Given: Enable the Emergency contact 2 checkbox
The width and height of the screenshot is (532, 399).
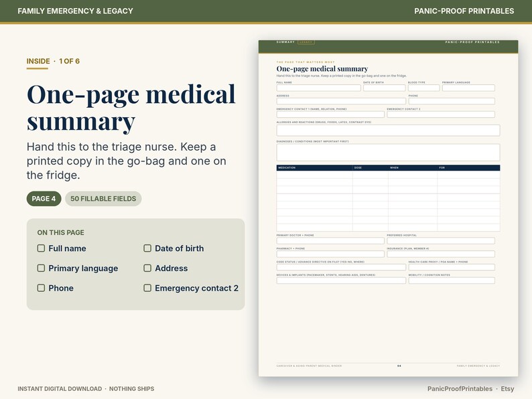Looking at the screenshot, I should tap(147, 288).
